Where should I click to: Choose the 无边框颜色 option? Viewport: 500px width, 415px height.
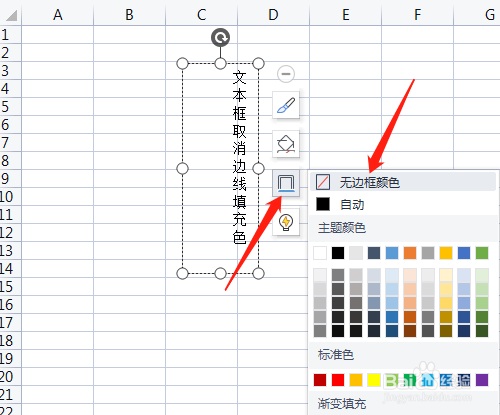pos(403,182)
